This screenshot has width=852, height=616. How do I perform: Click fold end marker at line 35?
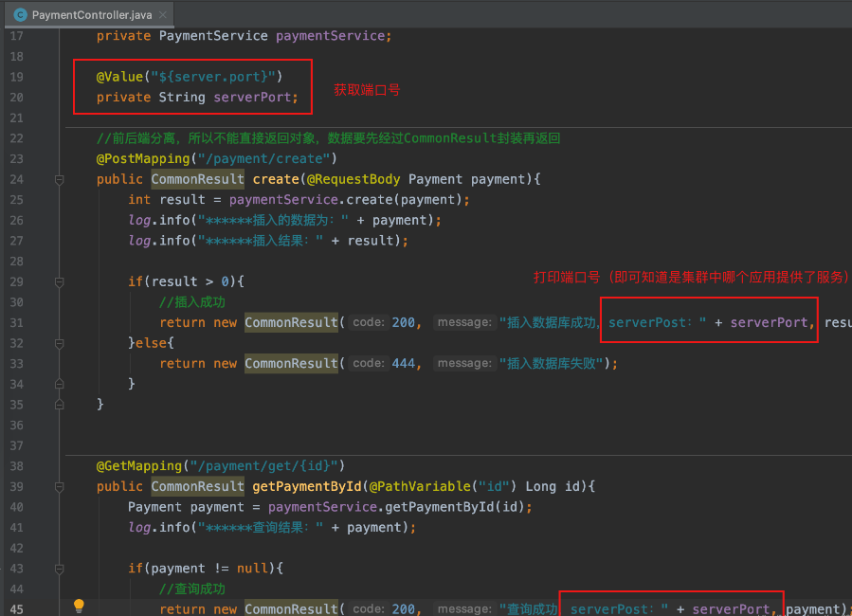(59, 405)
